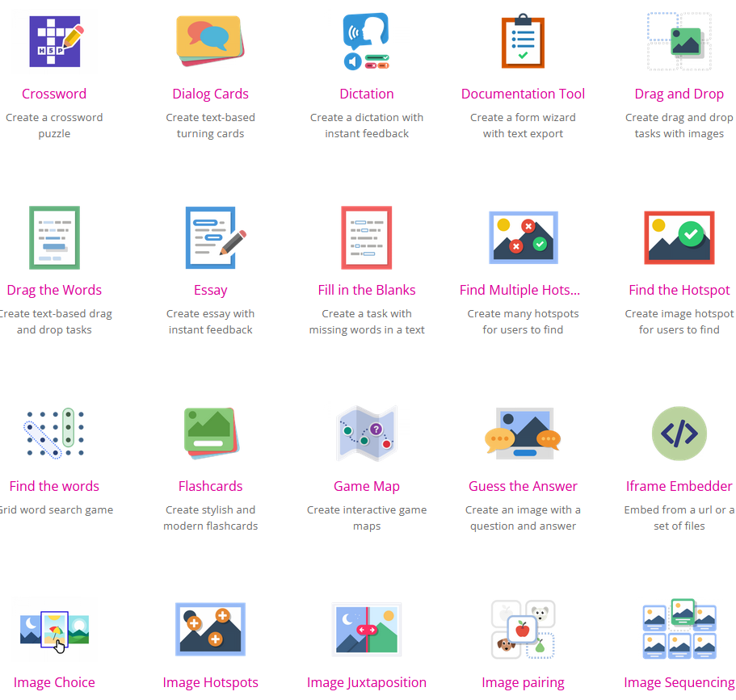The width and height of the screenshot is (736, 700).
Task: Open the Flashcards title link
Action: tap(210, 486)
